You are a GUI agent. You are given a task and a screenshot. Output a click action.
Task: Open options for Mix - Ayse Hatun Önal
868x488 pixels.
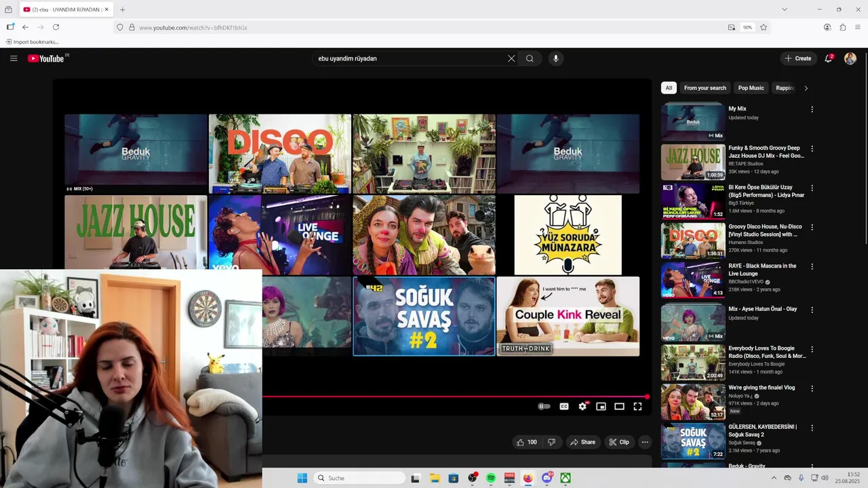point(812,310)
